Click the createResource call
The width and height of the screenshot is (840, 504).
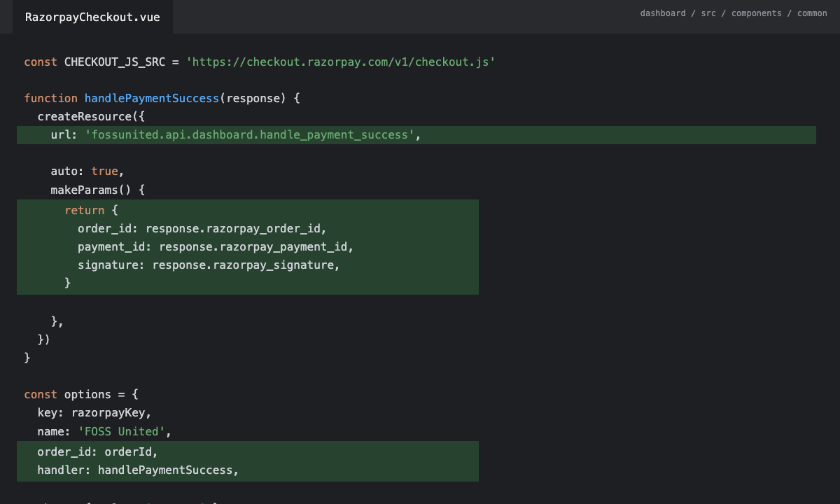91,117
